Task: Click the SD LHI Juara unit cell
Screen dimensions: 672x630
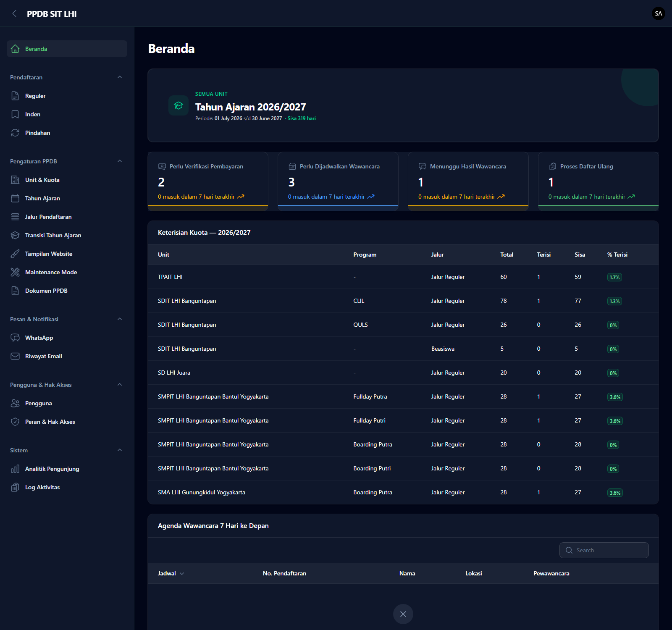Action: pos(174,373)
